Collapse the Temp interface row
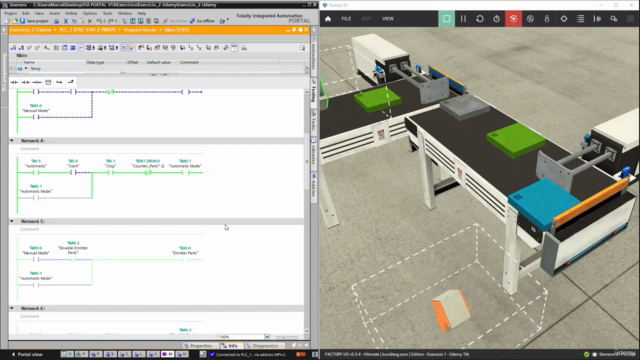 (26, 69)
